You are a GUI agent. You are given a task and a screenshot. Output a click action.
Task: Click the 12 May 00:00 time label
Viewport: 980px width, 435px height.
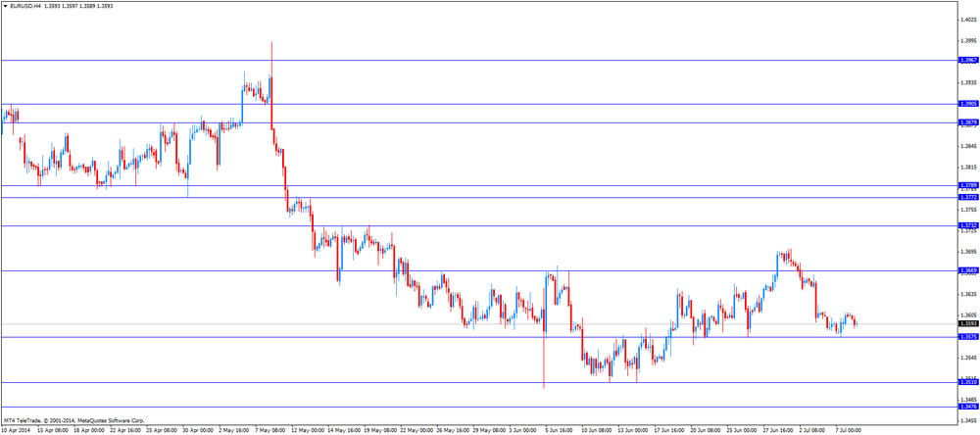(308, 431)
